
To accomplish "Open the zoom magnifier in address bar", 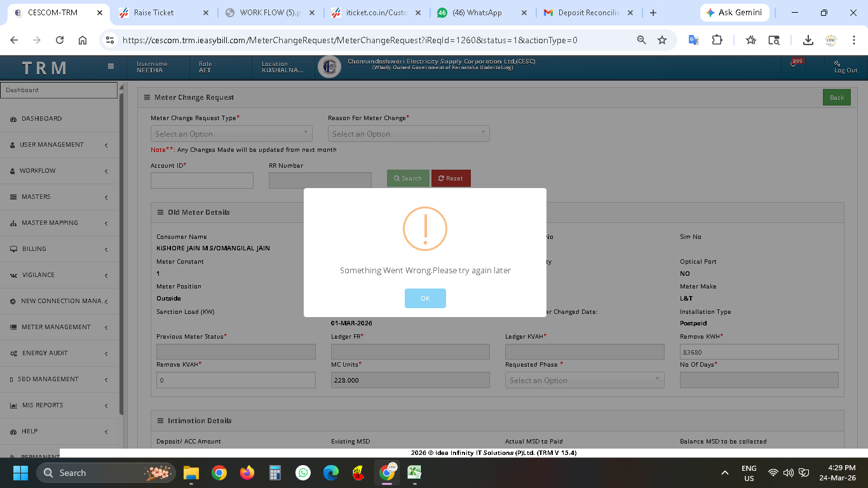I will coord(642,40).
